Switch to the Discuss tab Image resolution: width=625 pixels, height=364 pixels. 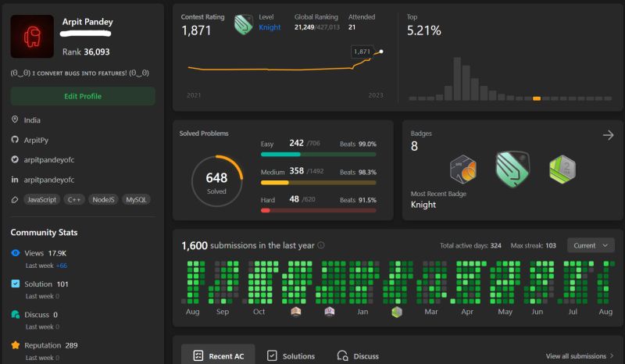[358, 355]
